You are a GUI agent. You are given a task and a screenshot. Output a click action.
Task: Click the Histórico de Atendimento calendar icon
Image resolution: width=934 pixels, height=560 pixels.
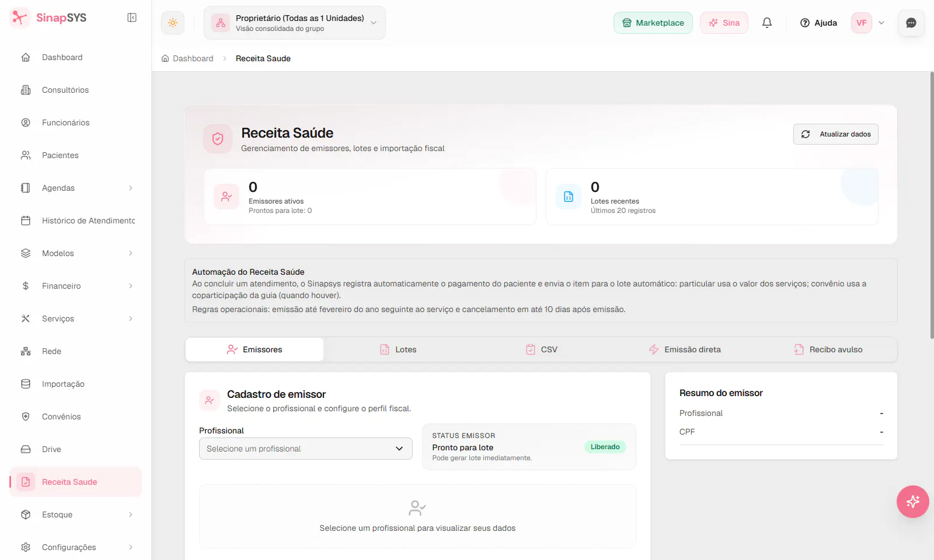click(x=26, y=220)
